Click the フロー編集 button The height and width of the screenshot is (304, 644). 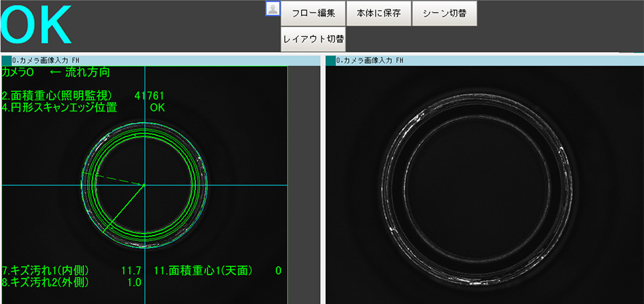pyautogui.click(x=313, y=13)
